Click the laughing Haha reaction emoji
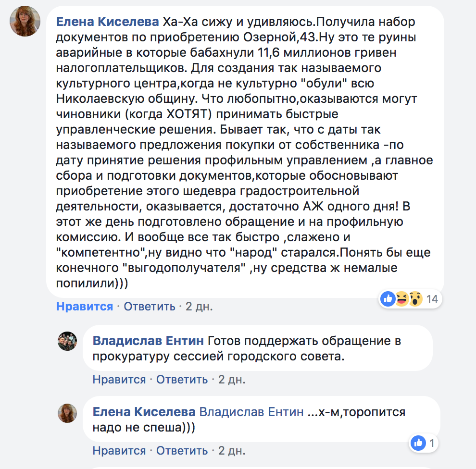Image resolution: width=476 pixels, height=469 pixels. [401, 299]
